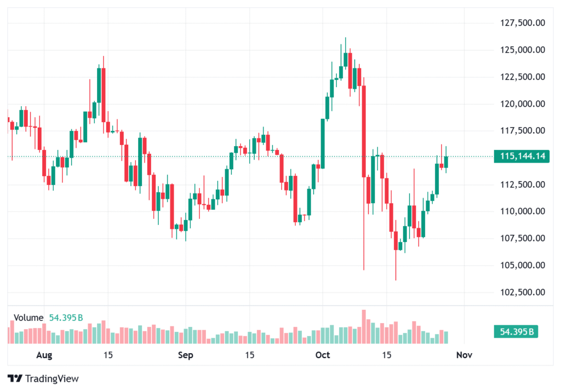Click the 117,500.00 price scale label
Screen dimensions: 561x392
(523, 130)
